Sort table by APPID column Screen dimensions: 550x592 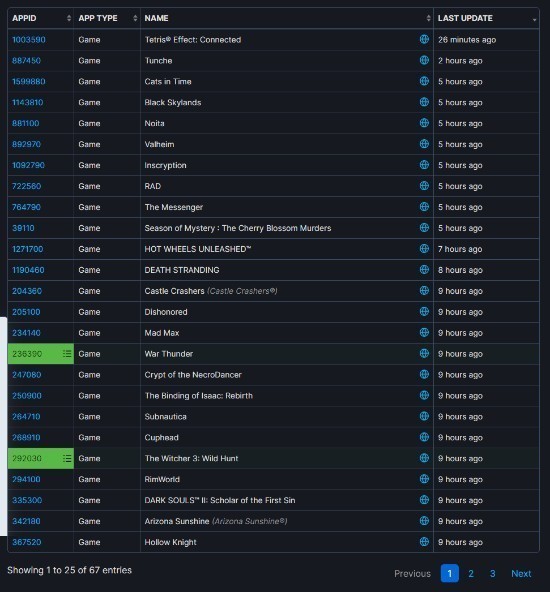[40, 18]
